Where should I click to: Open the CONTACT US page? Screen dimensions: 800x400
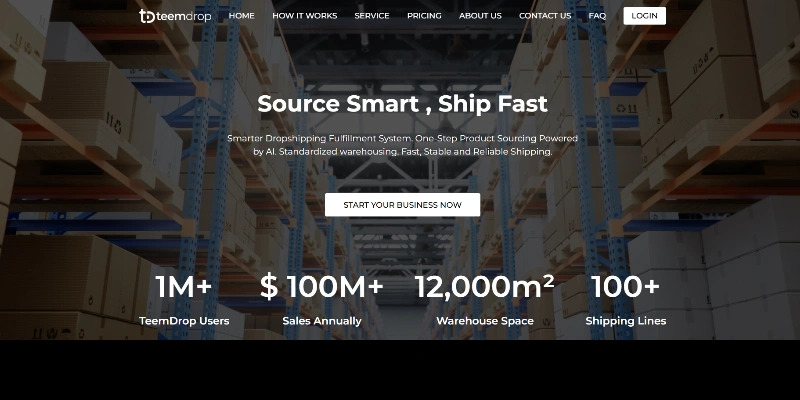click(x=545, y=16)
